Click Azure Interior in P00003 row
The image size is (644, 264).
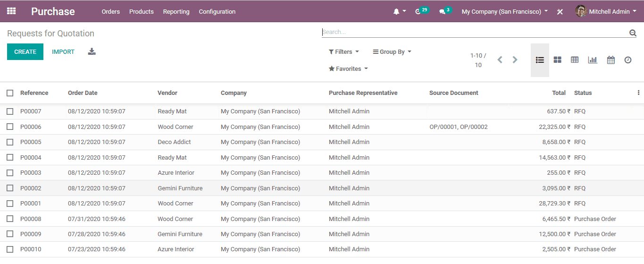tap(176, 173)
